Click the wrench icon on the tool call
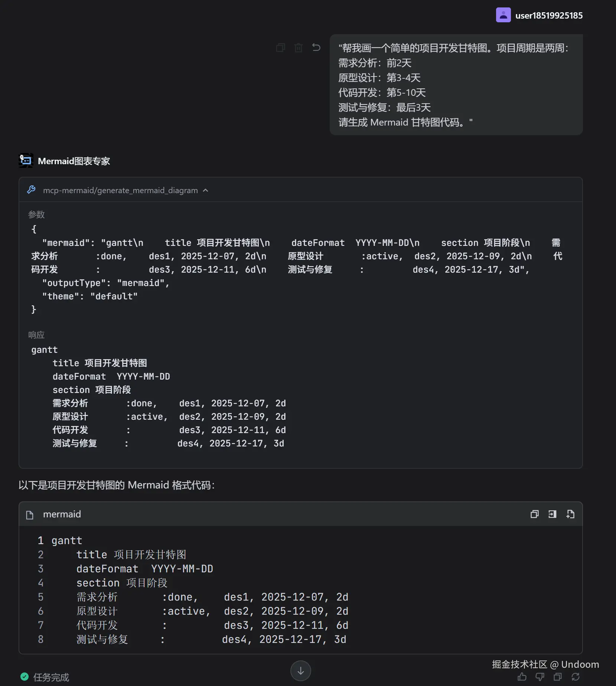This screenshot has height=686, width=616. point(31,190)
